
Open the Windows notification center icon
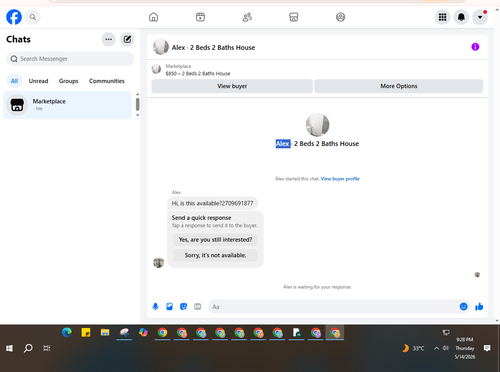click(x=487, y=348)
